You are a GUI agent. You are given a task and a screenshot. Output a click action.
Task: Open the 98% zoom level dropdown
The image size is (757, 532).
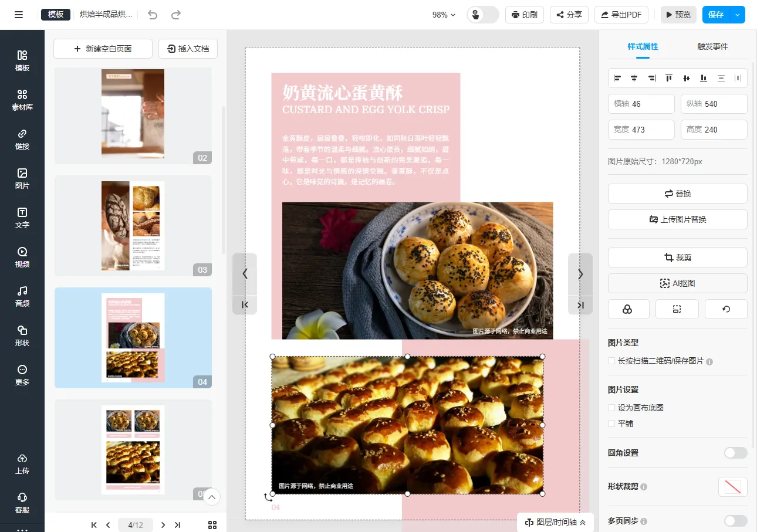click(444, 15)
